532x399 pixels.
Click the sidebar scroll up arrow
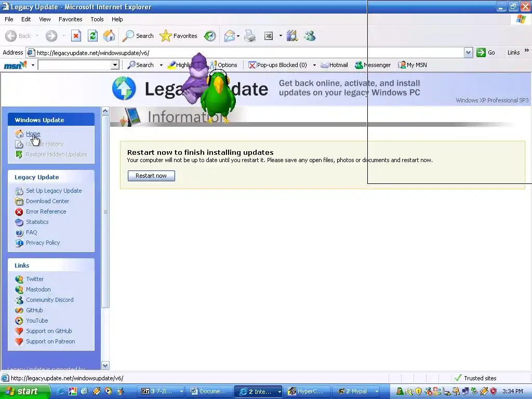click(x=105, y=111)
